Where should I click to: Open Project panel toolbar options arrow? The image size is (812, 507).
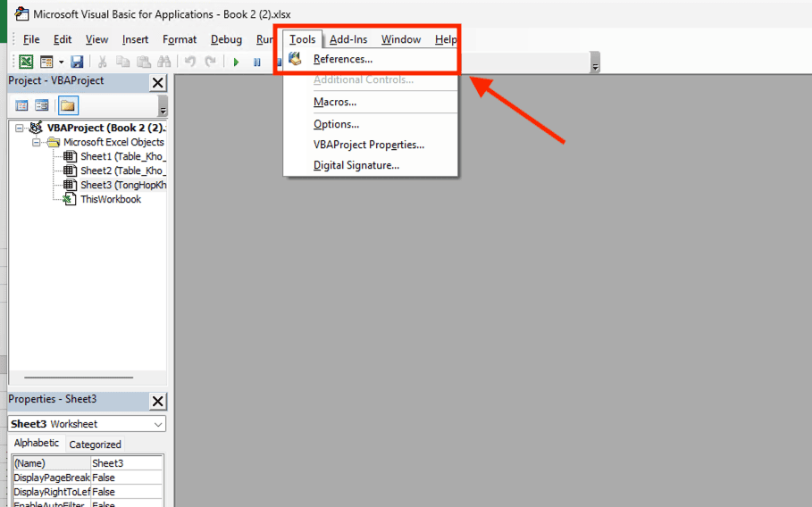point(163,106)
